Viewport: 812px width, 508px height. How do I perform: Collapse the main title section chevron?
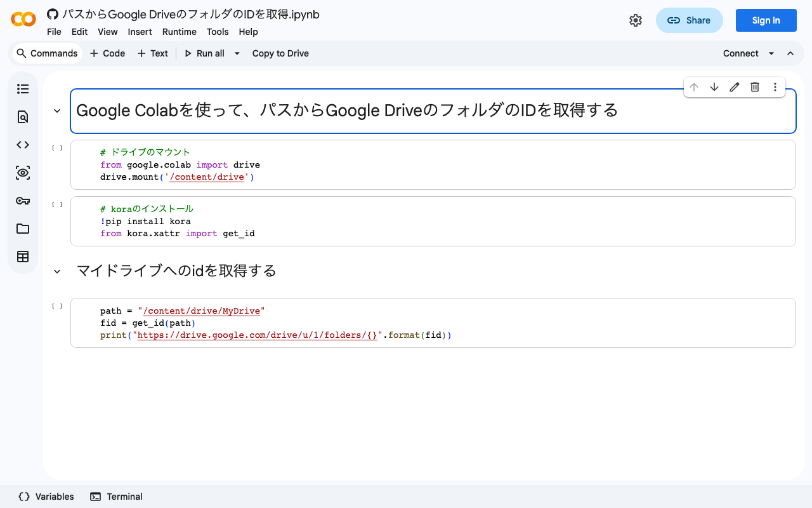(57, 110)
